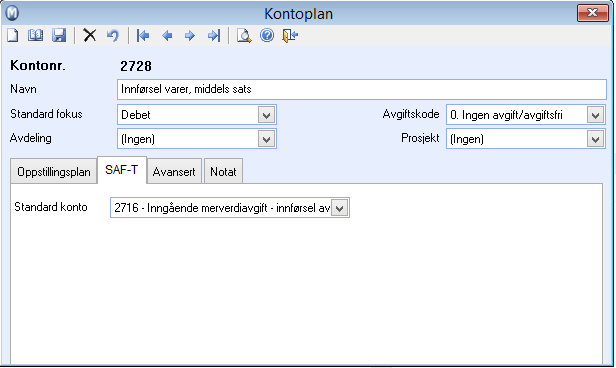Select the SAF-T tab
This screenshot has width=616, height=368.
(122, 170)
